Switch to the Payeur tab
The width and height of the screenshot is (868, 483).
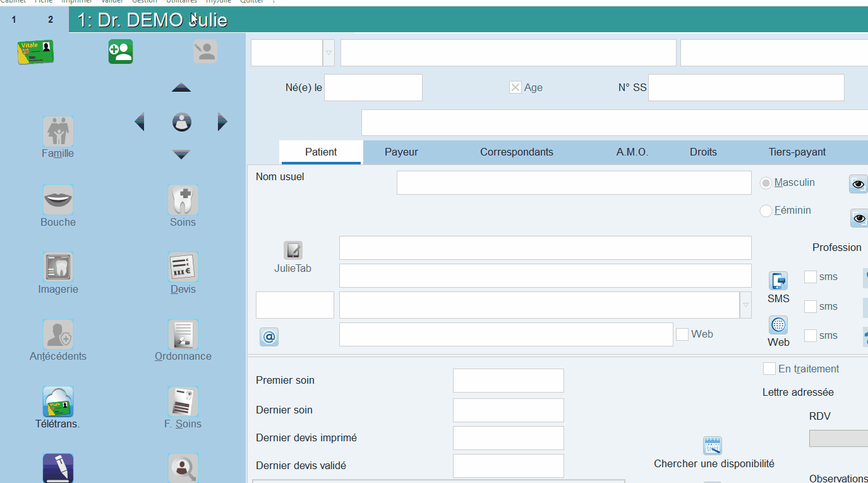pyautogui.click(x=401, y=152)
